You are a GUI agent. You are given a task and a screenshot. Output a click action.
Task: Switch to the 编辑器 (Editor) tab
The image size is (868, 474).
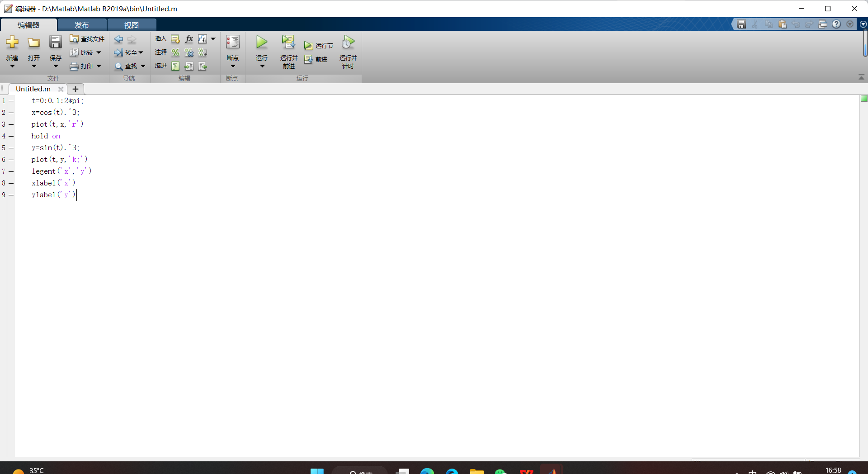(28, 25)
